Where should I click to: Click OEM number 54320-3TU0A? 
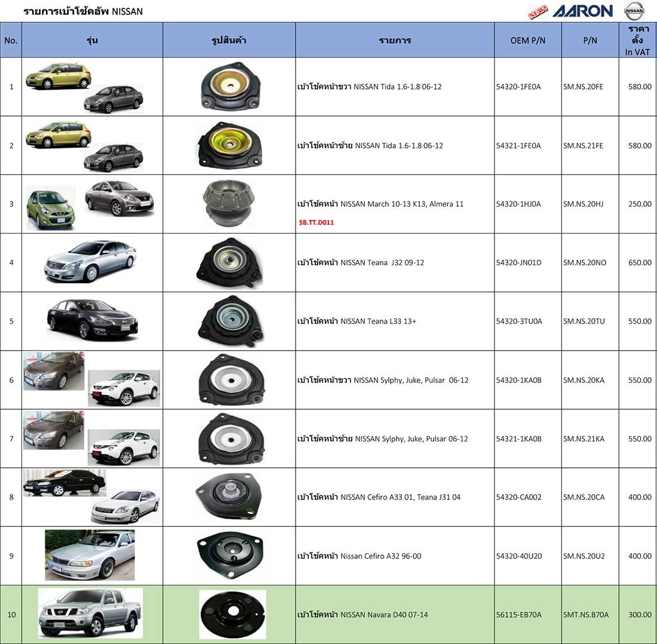pyautogui.click(x=519, y=321)
